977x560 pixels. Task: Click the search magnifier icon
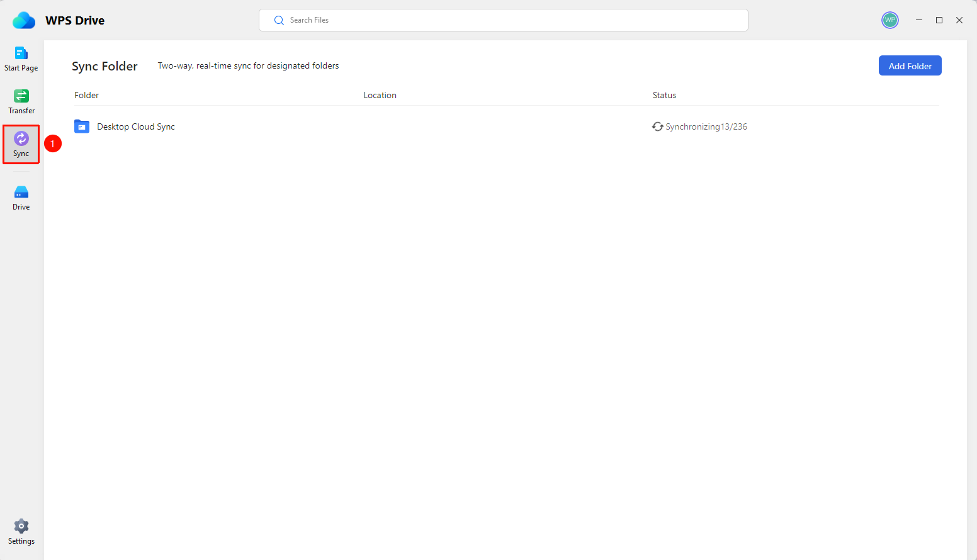[279, 20]
